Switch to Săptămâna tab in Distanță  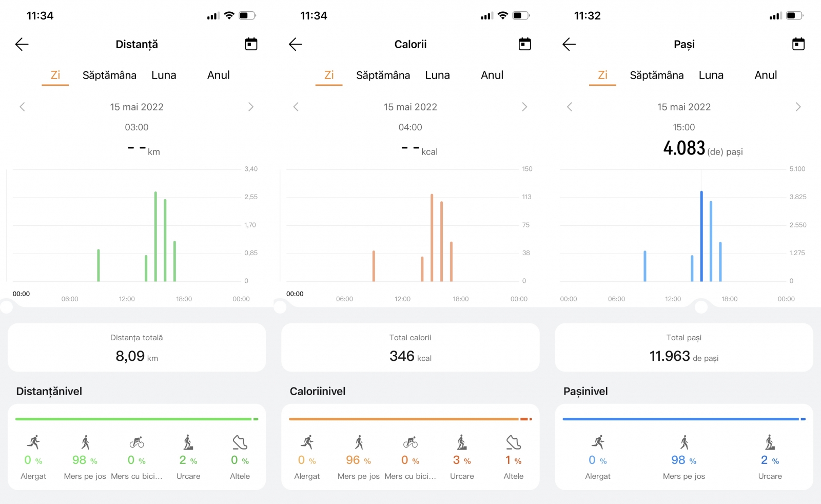[x=109, y=75]
